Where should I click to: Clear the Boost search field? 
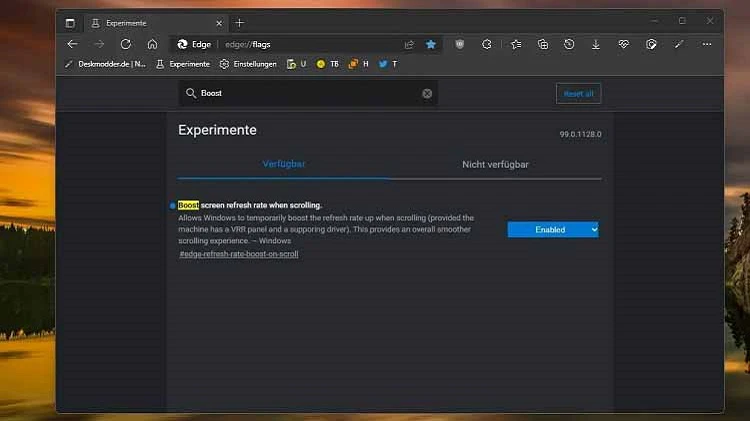tap(427, 94)
